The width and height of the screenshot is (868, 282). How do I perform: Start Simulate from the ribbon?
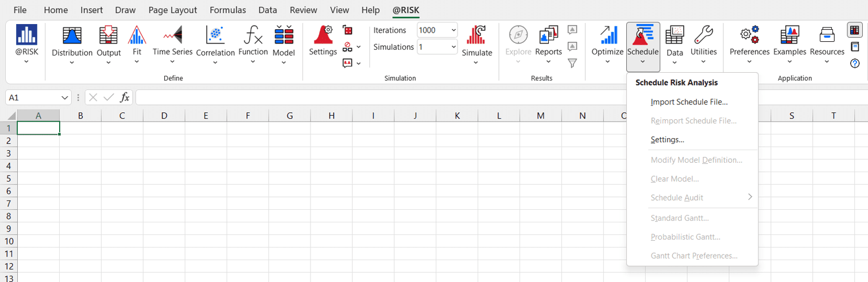coord(477,37)
